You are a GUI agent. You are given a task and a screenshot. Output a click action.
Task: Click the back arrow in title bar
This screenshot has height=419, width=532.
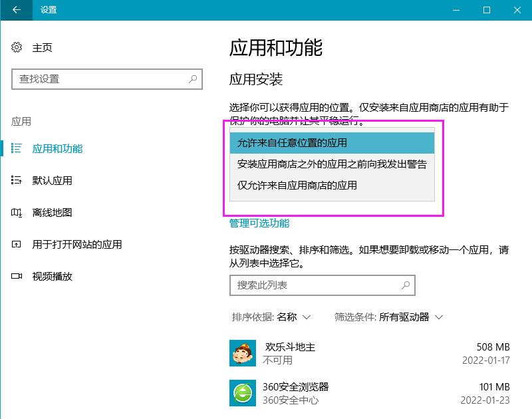[x=16, y=10]
